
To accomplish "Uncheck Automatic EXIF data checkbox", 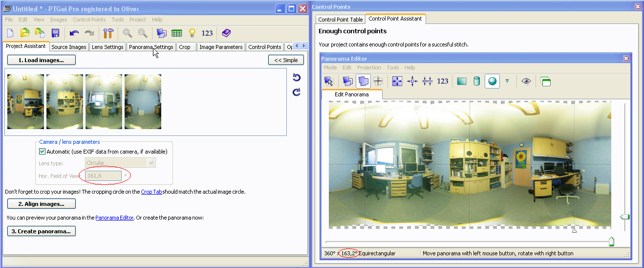I will click(42, 152).
